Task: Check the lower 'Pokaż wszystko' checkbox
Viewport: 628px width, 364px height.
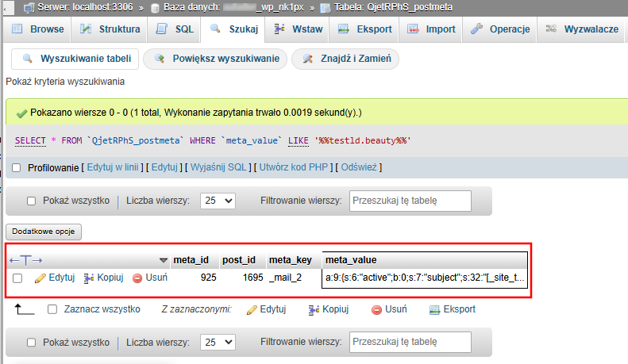Action: point(31,343)
